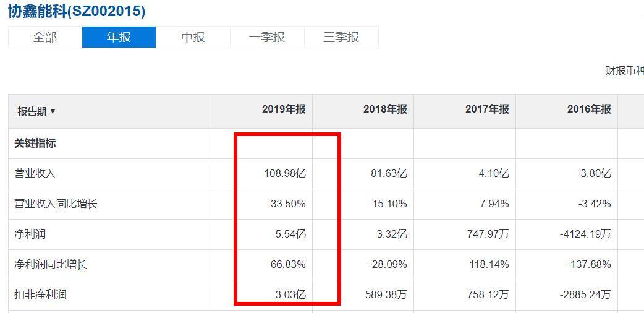The image size is (644, 313).
Task: Click the 协鑫能科(SZ002015) stock title
Action: tap(77, 12)
